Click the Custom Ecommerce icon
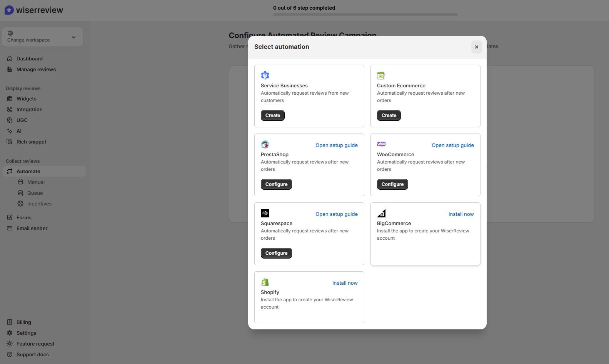The image size is (609, 364). 381,75
